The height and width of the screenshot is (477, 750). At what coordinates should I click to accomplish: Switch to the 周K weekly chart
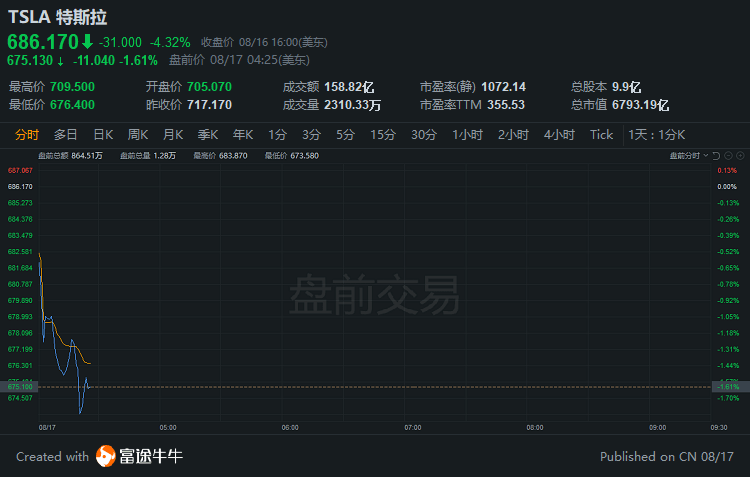(x=138, y=135)
